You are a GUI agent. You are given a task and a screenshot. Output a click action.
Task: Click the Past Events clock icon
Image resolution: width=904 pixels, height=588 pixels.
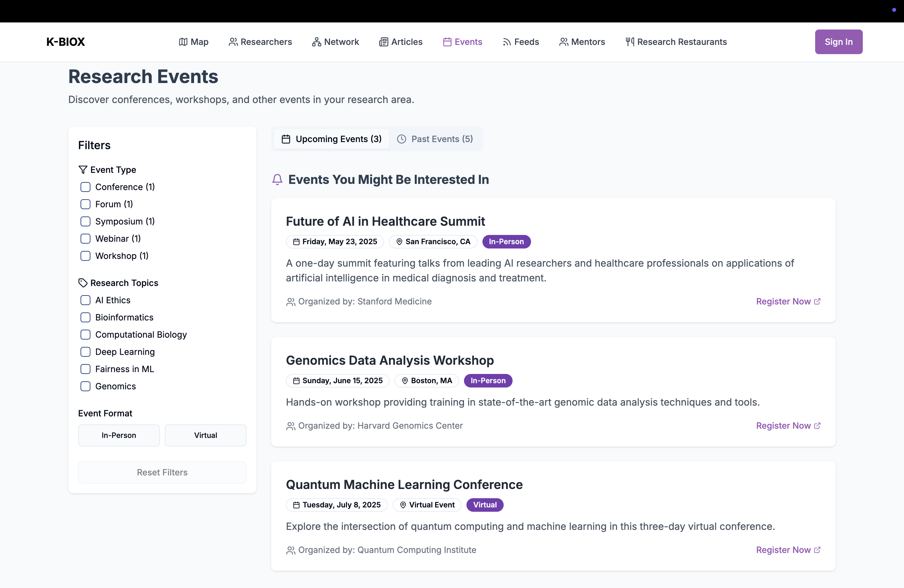point(401,139)
